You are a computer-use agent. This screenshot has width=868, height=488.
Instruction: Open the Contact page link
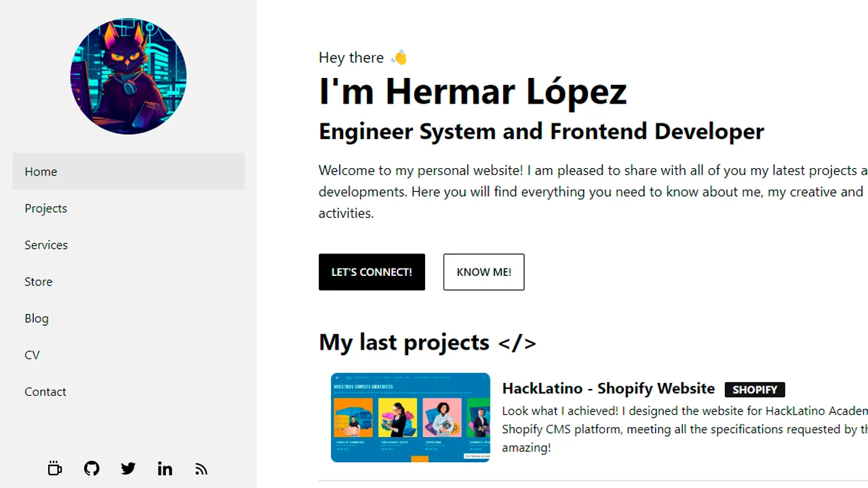tap(128, 391)
